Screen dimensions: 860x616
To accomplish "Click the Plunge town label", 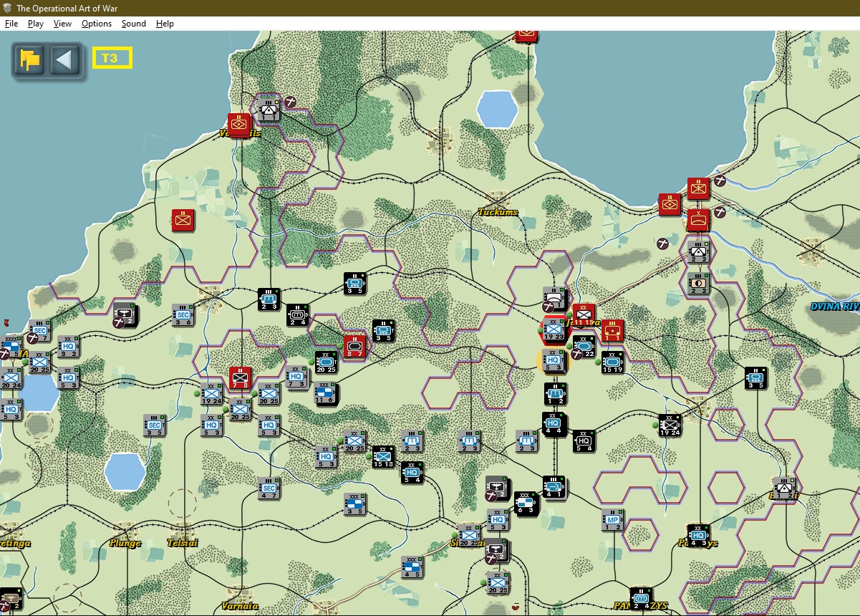I will 125,543.
